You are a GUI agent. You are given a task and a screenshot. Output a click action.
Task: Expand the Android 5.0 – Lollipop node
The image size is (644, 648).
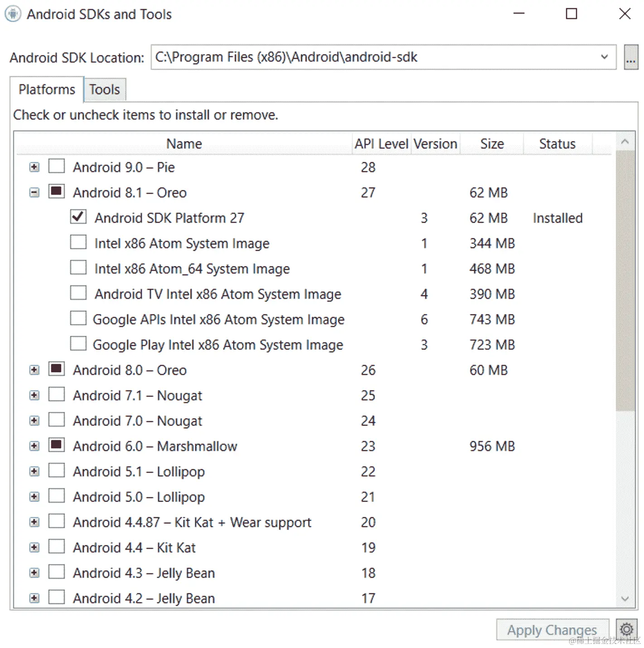tap(34, 497)
